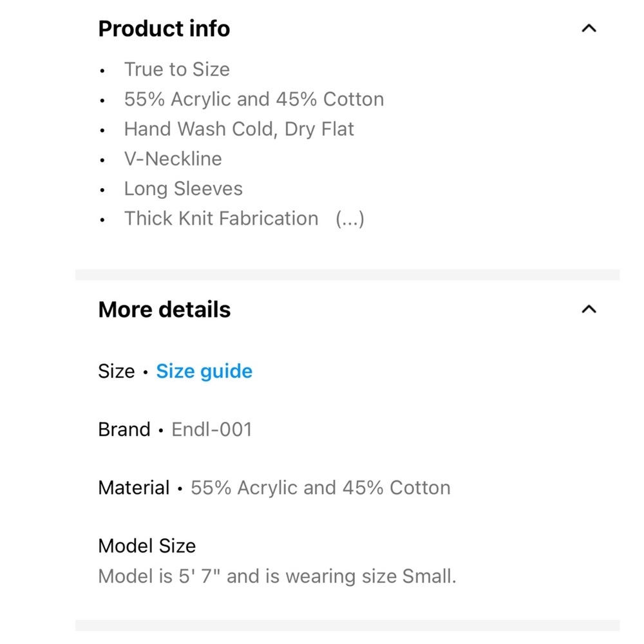Tap the Endl-001 brand name
644x644 pixels.
(x=211, y=429)
